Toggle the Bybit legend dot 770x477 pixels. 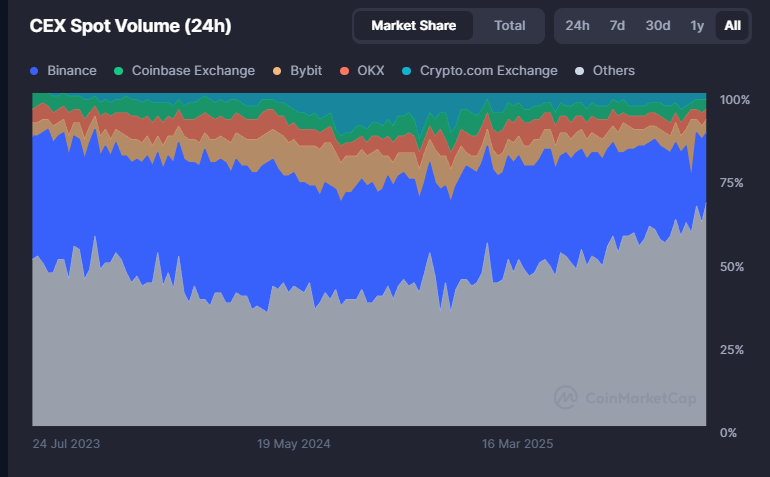277,71
